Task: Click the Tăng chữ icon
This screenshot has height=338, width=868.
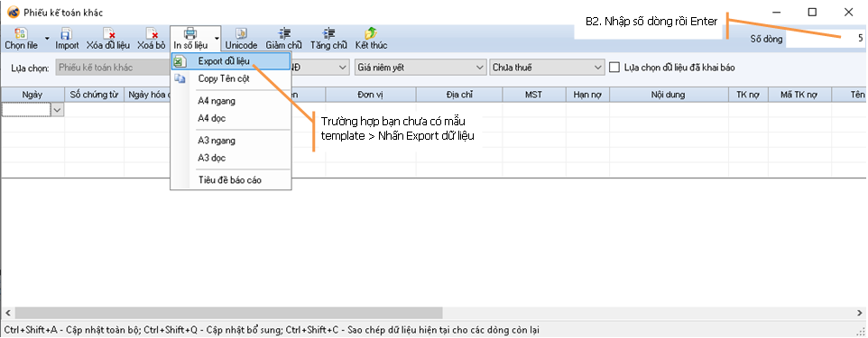Action: click(328, 33)
